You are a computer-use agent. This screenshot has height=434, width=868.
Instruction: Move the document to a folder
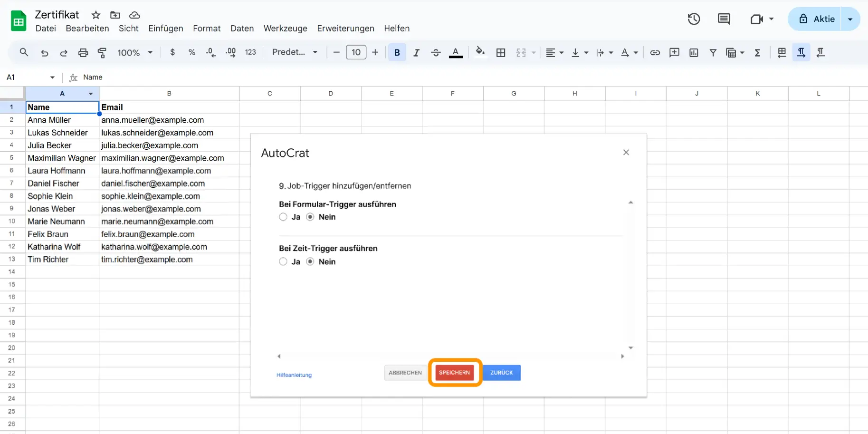[x=115, y=15]
